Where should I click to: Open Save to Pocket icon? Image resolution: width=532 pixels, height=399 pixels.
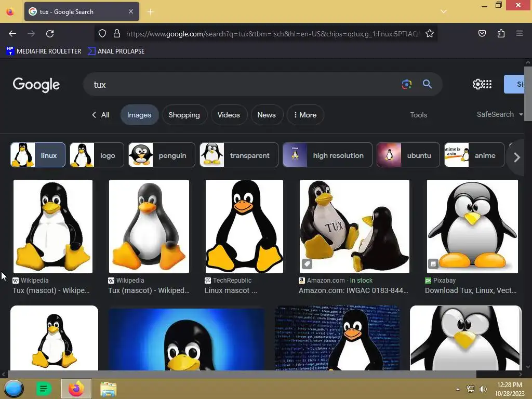coord(482,33)
